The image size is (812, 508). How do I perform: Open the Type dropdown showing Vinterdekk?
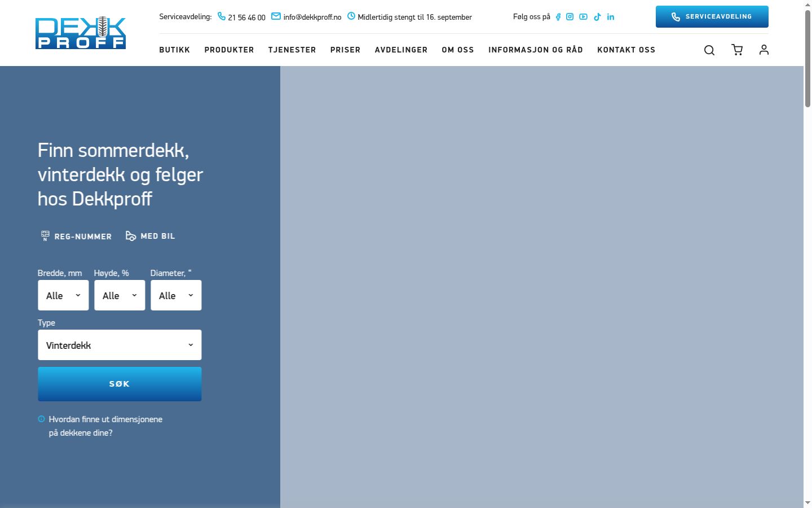(x=120, y=345)
